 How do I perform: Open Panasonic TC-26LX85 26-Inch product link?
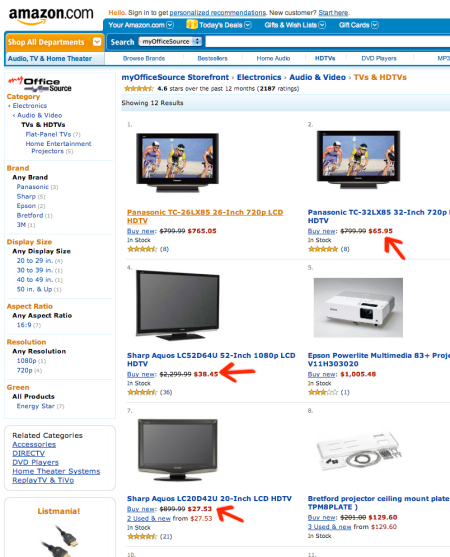(205, 216)
